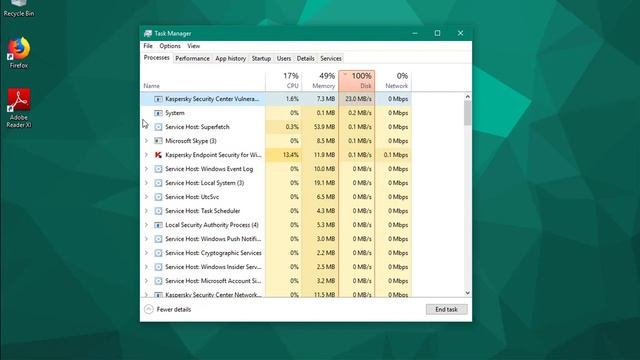Viewport: 640px width, 360px height.
Task: Click the Service Host: UtcSvc icon
Action: (158, 197)
